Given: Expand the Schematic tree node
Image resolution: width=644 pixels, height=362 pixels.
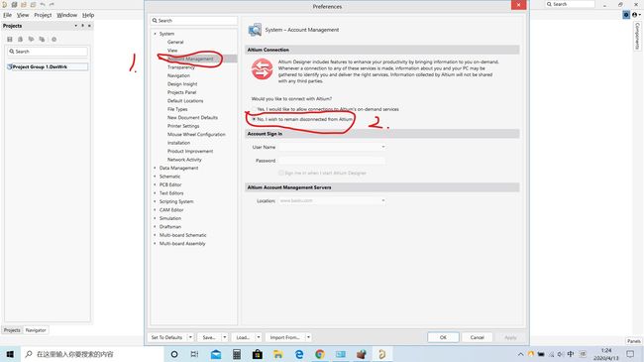Looking at the screenshot, I should 156,177.
